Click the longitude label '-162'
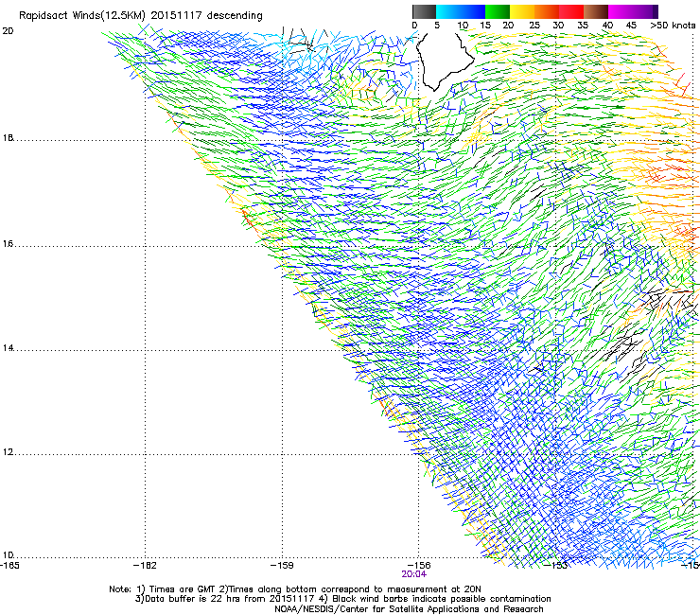This screenshot has height=615, width=700. click(145, 566)
